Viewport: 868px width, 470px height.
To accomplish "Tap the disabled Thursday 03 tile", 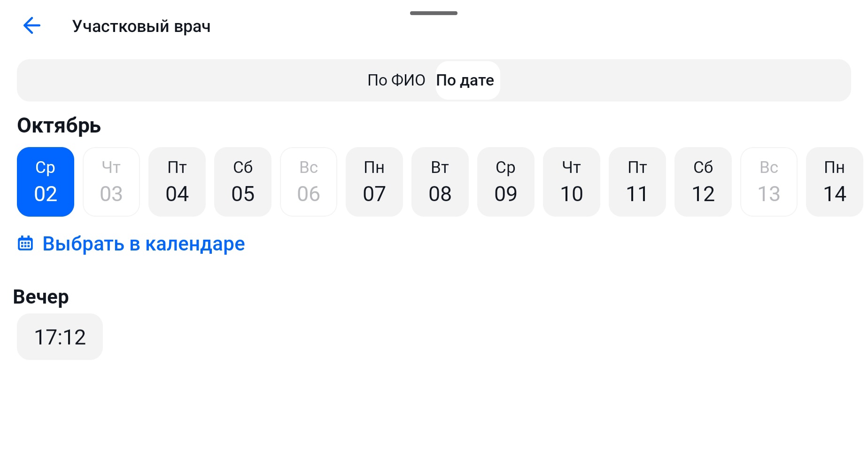I will tap(111, 182).
